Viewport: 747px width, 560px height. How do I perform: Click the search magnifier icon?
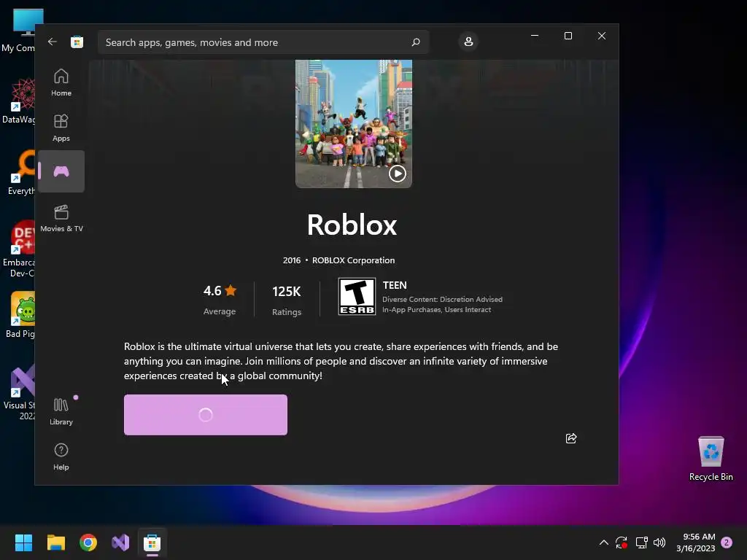point(415,42)
